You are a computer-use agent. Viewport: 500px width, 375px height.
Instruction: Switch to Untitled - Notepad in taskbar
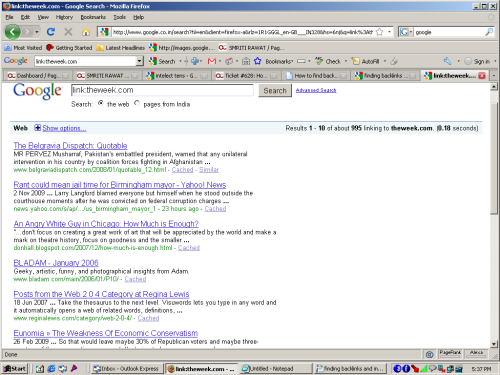(275, 368)
